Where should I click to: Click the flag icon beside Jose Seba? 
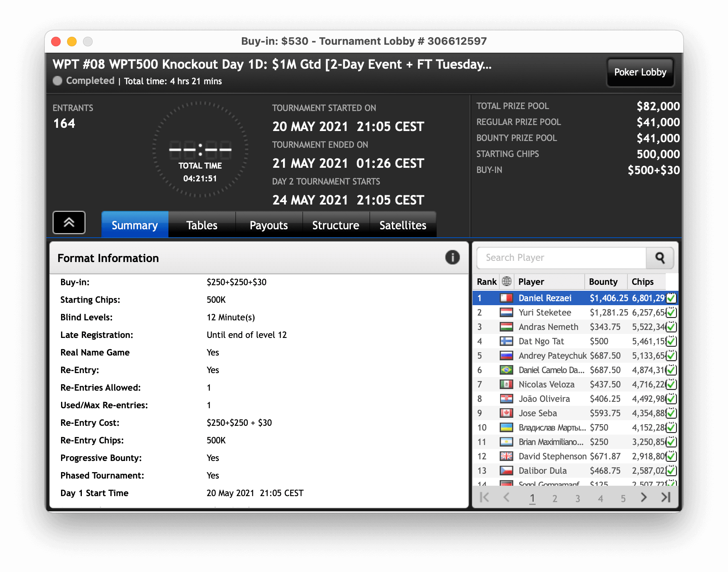coord(506,413)
